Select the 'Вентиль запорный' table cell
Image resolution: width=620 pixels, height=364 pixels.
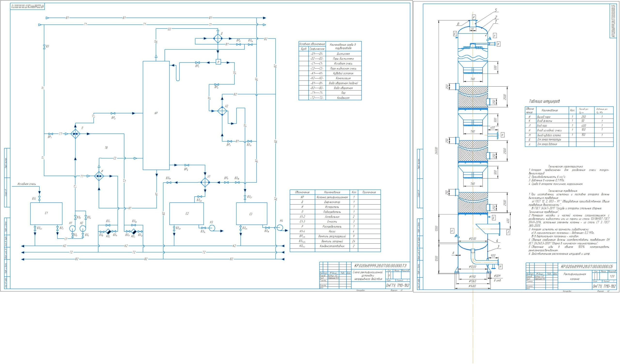pyautogui.click(x=332, y=241)
